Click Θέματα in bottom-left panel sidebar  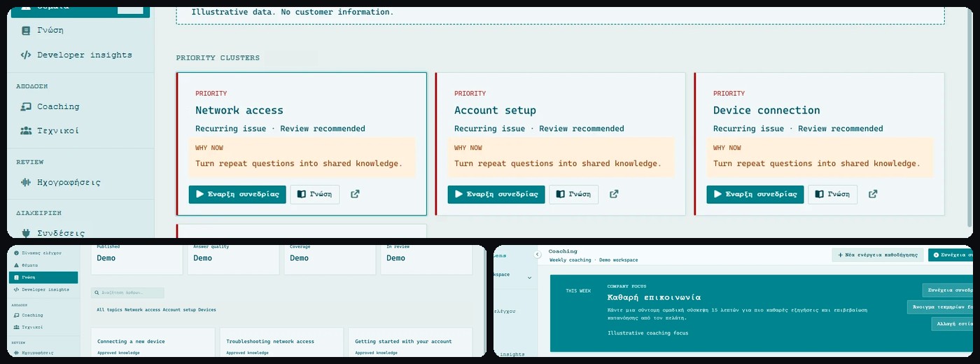pos(43,265)
